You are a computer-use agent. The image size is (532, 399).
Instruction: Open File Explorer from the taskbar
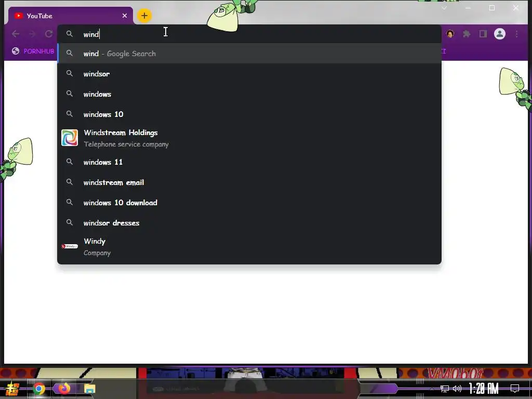coord(89,389)
